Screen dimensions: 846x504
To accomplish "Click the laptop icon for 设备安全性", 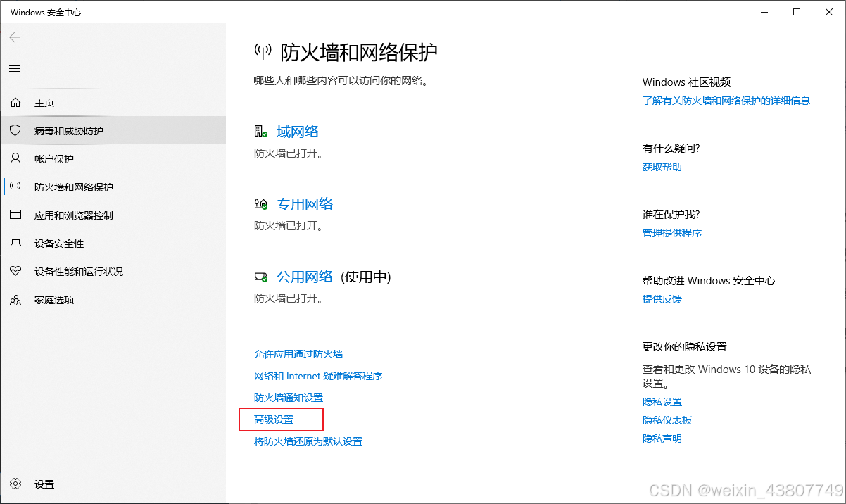I will tap(15, 244).
